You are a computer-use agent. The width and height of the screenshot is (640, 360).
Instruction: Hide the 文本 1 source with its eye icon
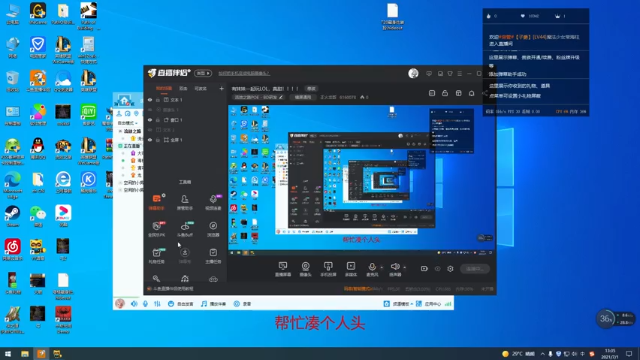click(x=150, y=100)
